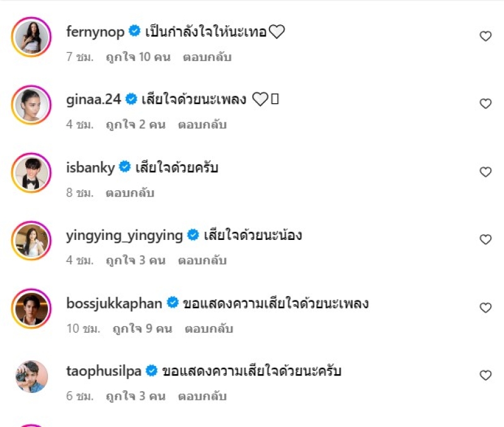
Task: Tap heart icon beside taophusilpa's comment
Action: point(485,376)
